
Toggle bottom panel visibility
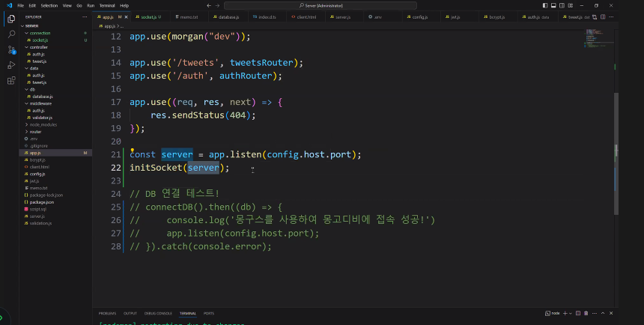coord(553,5)
